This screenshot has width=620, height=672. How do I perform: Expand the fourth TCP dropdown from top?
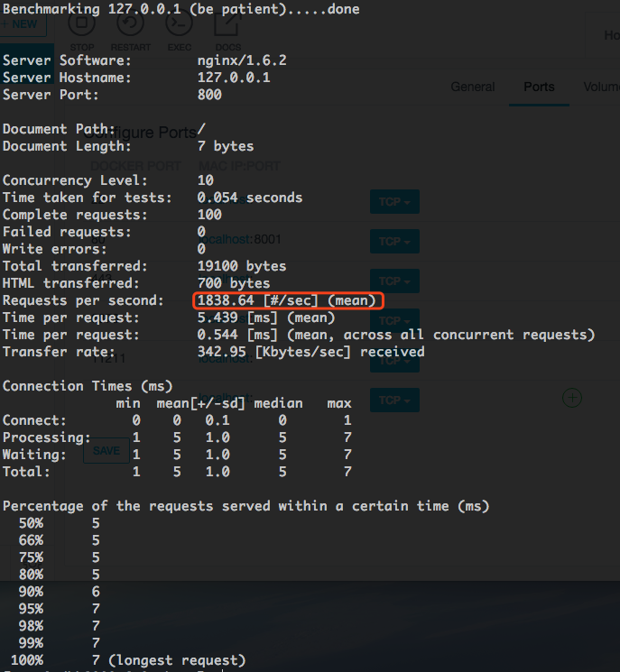pyautogui.click(x=394, y=320)
